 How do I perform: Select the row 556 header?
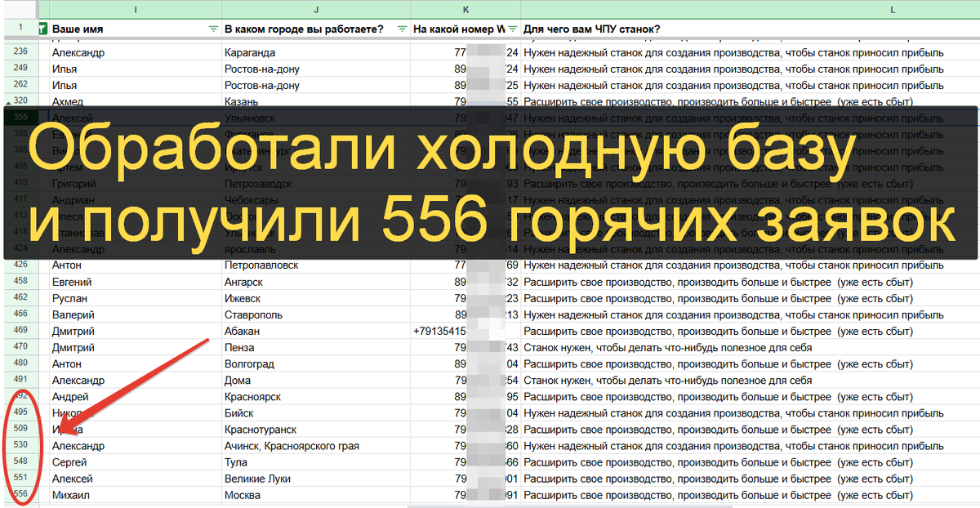point(20,495)
